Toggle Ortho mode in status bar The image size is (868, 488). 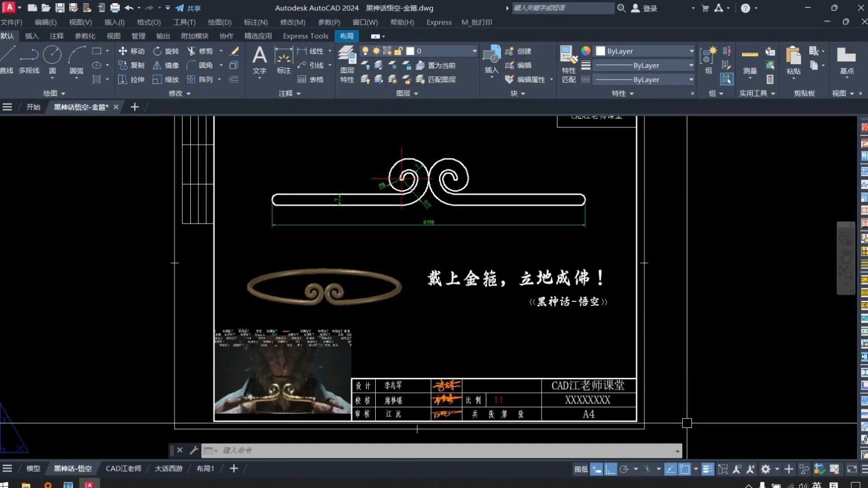610,469
